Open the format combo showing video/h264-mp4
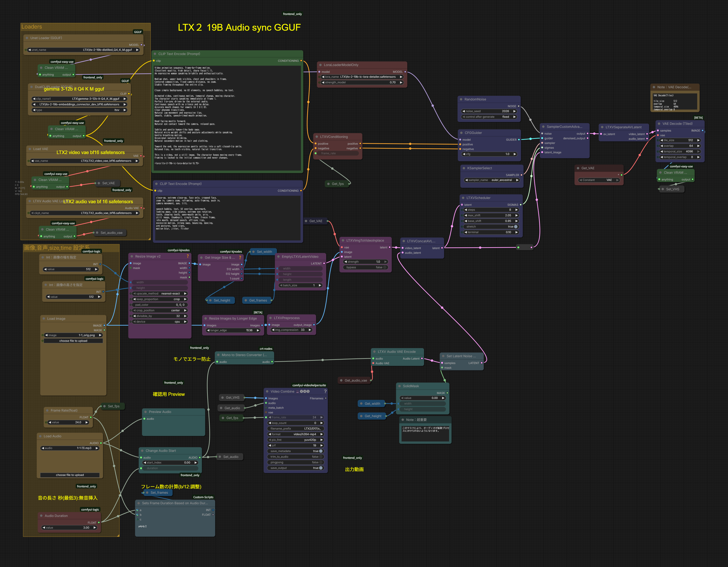Screen dimensions: 728x567 [296, 434]
